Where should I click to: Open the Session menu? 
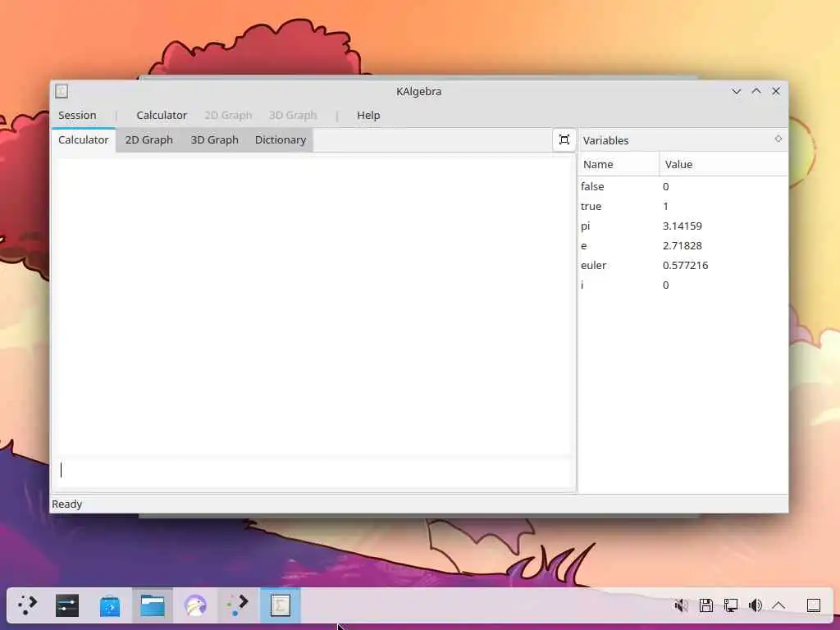[x=77, y=115]
